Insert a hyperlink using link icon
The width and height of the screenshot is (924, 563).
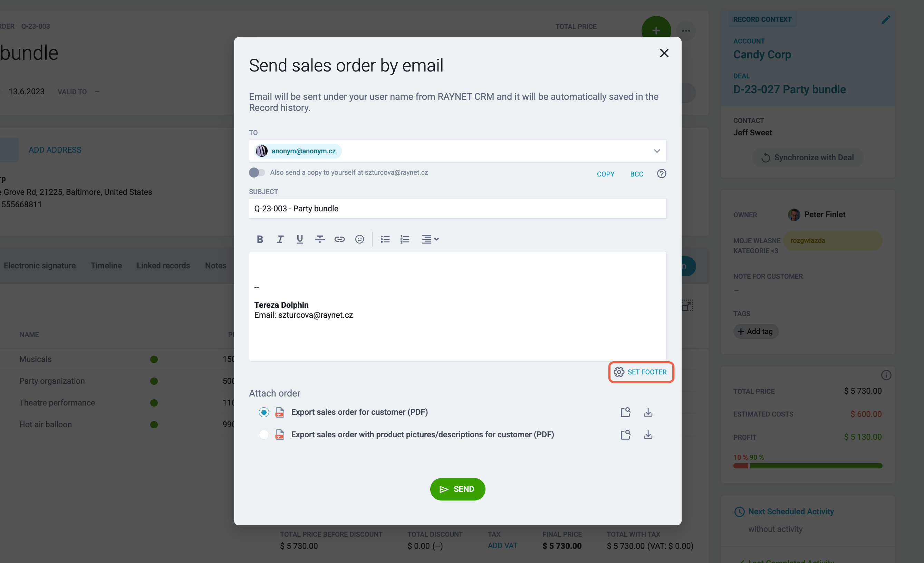tap(339, 239)
